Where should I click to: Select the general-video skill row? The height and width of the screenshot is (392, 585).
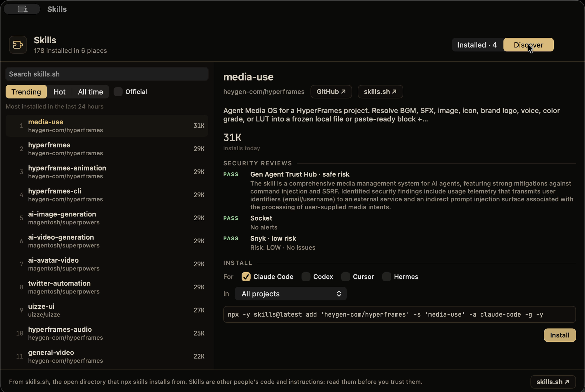107,357
